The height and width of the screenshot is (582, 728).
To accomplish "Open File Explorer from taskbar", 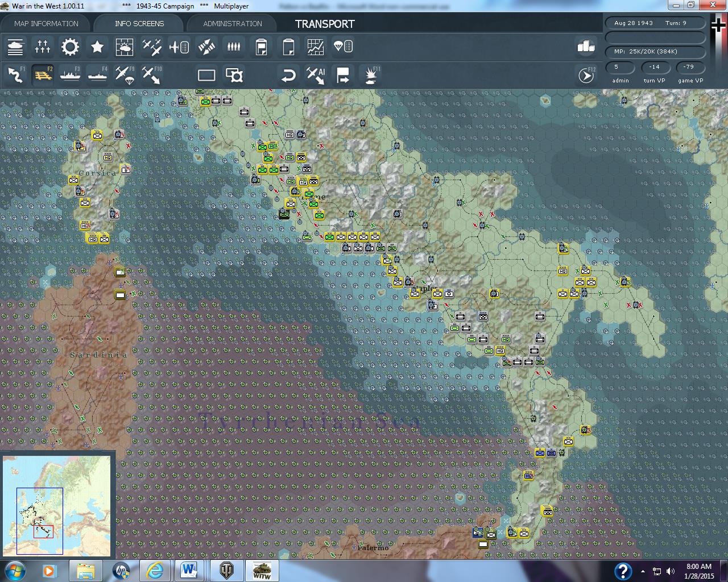I will click(85, 571).
